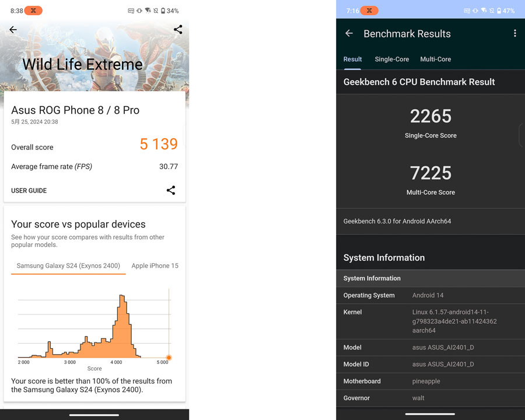Viewport: 525px width, 420px height.
Task: Switch to the Multi-Core tab
Action: click(435, 60)
